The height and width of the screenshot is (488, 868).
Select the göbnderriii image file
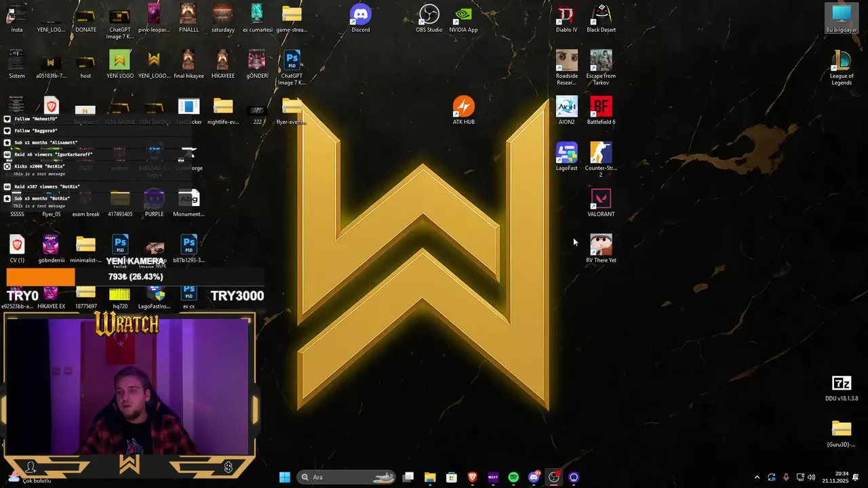point(52,249)
